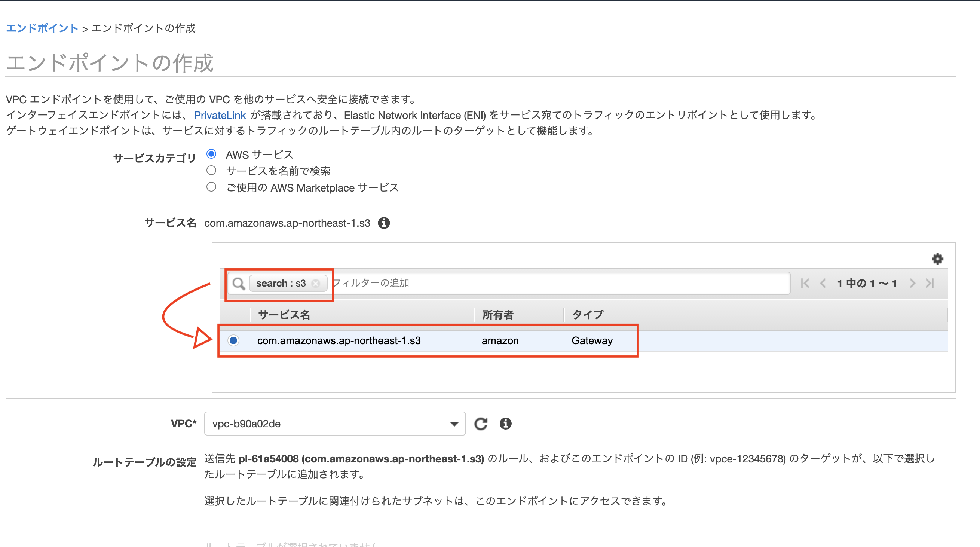Go to the previous results page
The height and width of the screenshot is (547, 980).
[x=823, y=283]
